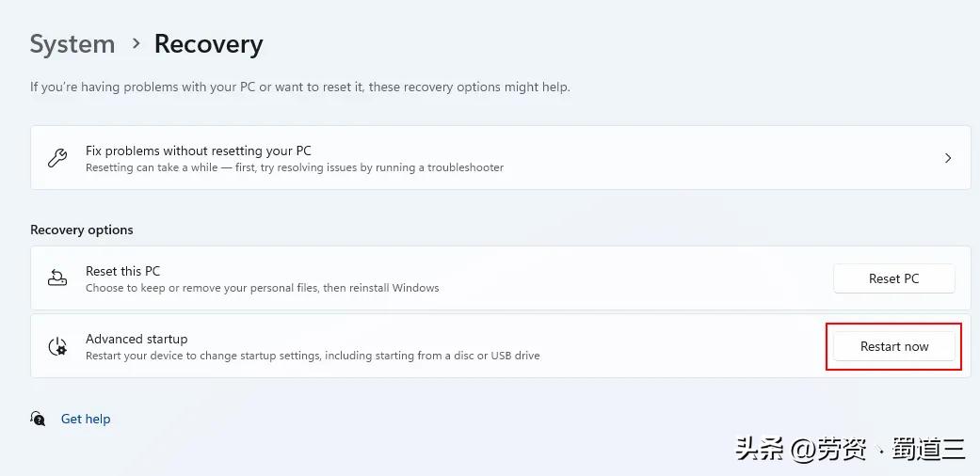
Task: Click the Advanced startup description text
Action: point(313,356)
